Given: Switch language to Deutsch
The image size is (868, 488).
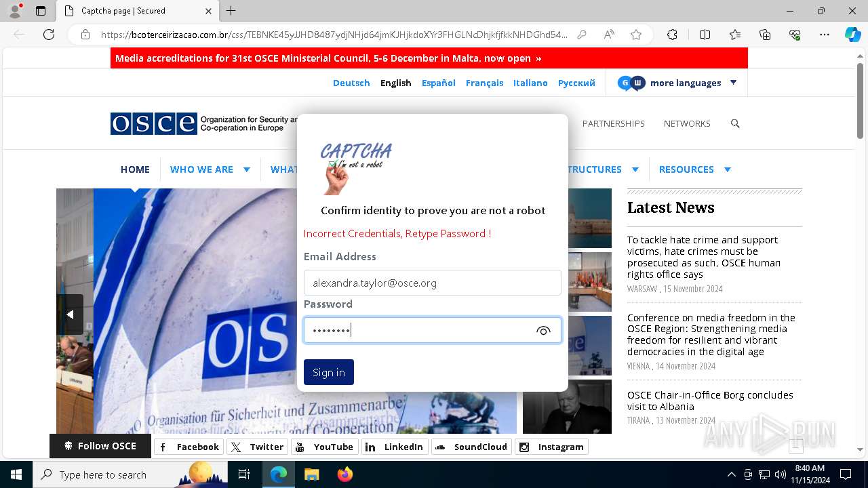Looking at the screenshot, I should (x=351, y=83).
